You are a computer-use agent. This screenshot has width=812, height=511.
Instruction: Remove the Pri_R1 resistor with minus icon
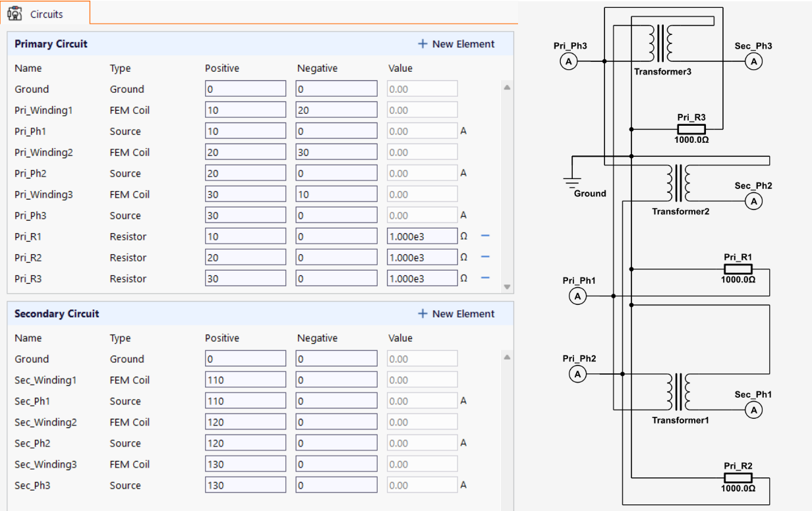click(485, 236)
